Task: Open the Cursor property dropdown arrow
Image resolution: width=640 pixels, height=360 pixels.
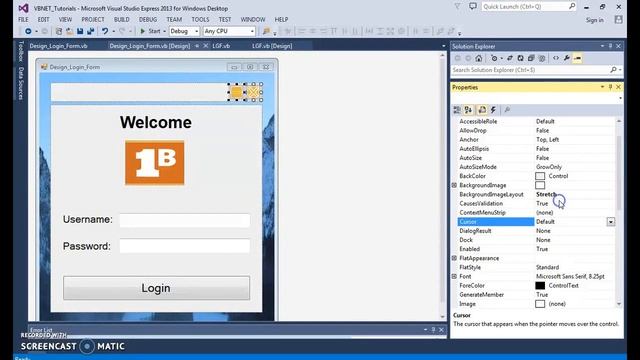Action: click(x=611, y=222)
